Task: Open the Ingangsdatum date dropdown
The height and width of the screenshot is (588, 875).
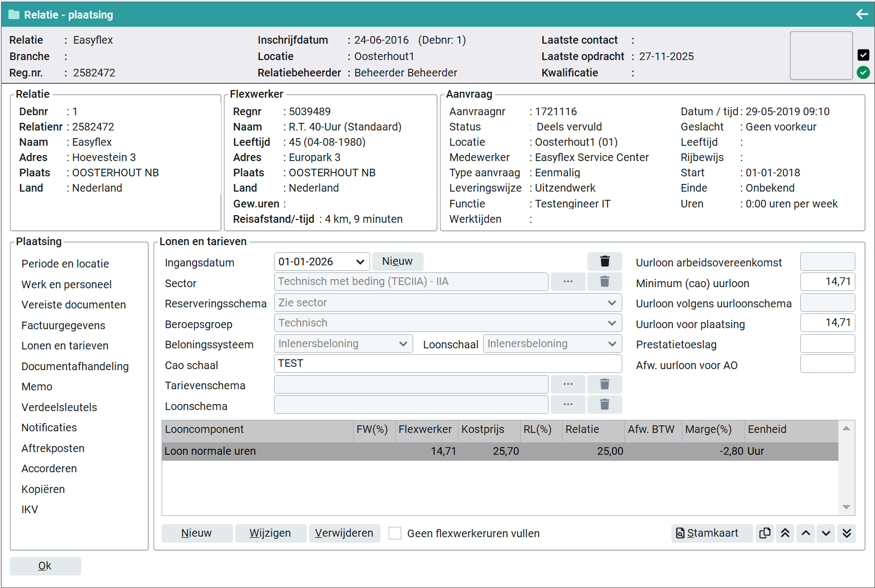Action: coord(360,262)
